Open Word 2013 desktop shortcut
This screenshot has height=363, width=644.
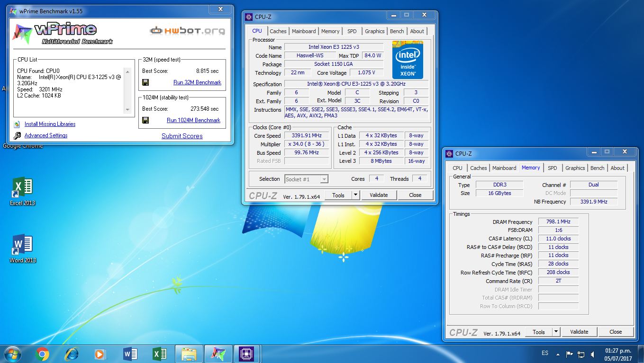coord(22,249)
